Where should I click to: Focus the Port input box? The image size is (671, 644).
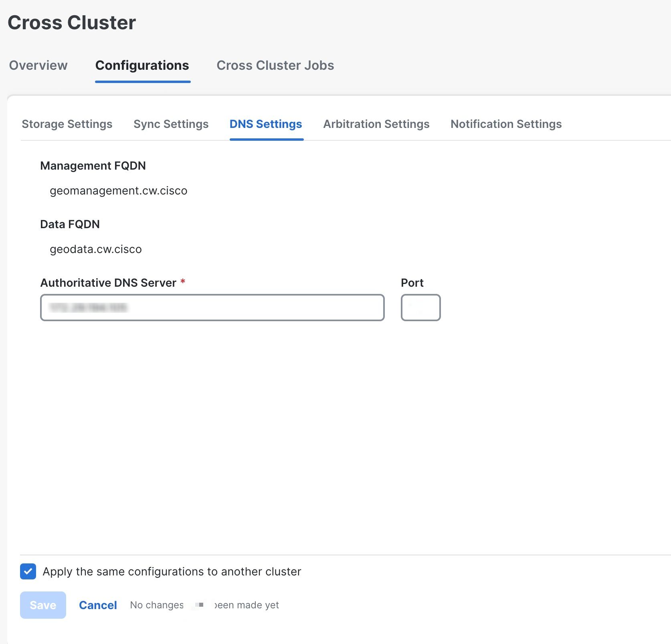[x=420, y=308]
